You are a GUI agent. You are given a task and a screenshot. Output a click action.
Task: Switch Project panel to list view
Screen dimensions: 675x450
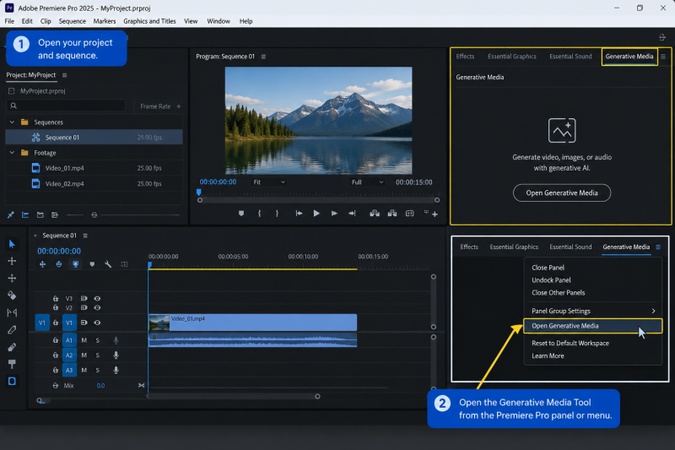coord(25,214)
